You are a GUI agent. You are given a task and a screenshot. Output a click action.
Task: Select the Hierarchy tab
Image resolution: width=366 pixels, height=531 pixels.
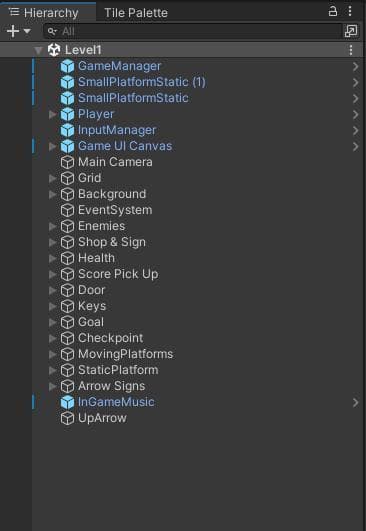[44, 13]
